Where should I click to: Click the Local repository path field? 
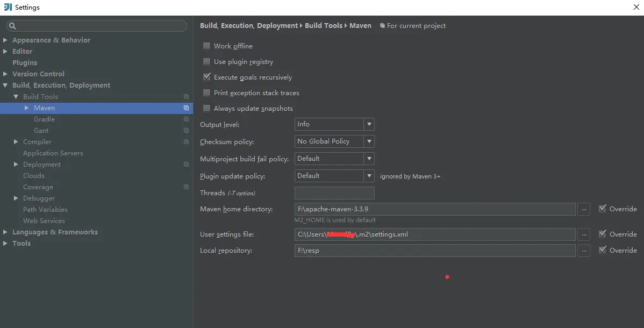click(435, 251)
